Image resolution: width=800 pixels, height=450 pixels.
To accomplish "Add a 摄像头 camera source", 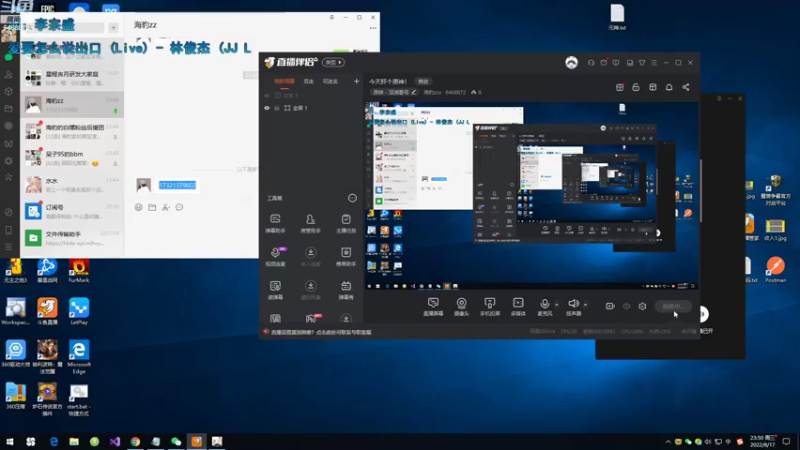I will [x=461, y=307].
